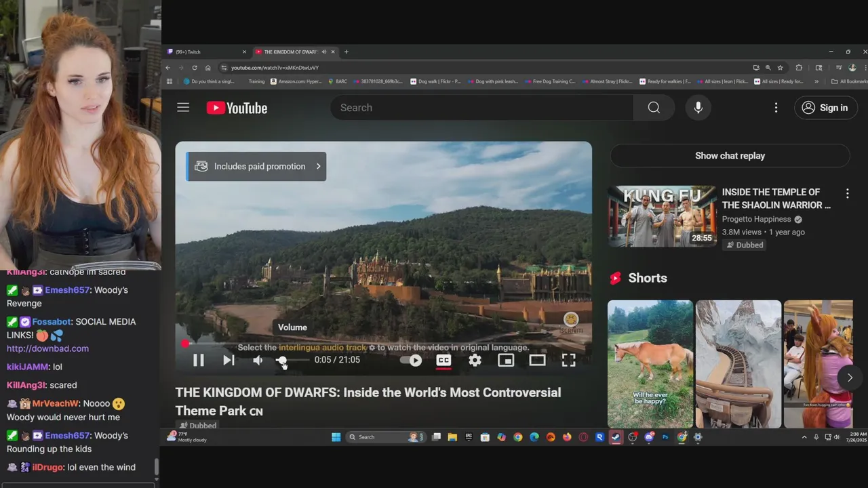868x488 pixels.
Task: Click chat username MrVeachW
Action: pos(56,403)
